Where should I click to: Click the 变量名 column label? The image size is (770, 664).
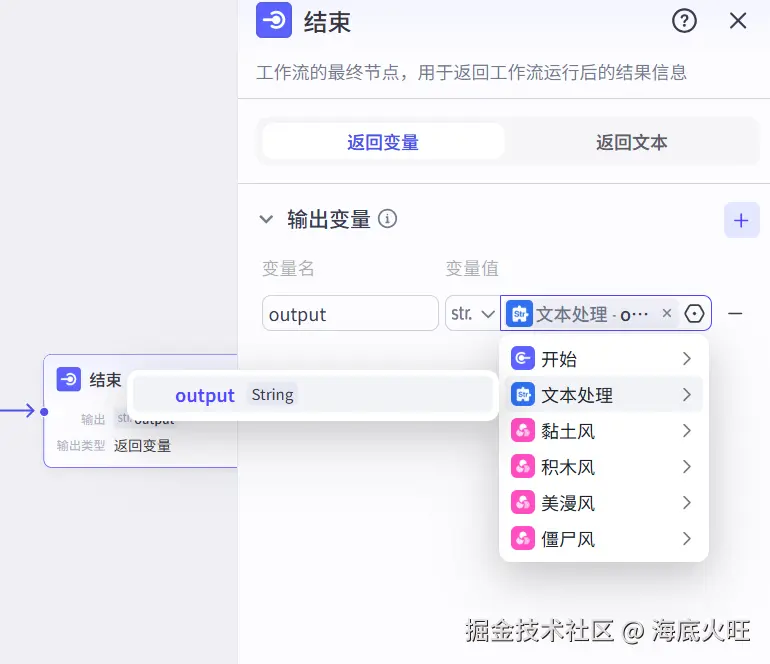click(288, 269)
